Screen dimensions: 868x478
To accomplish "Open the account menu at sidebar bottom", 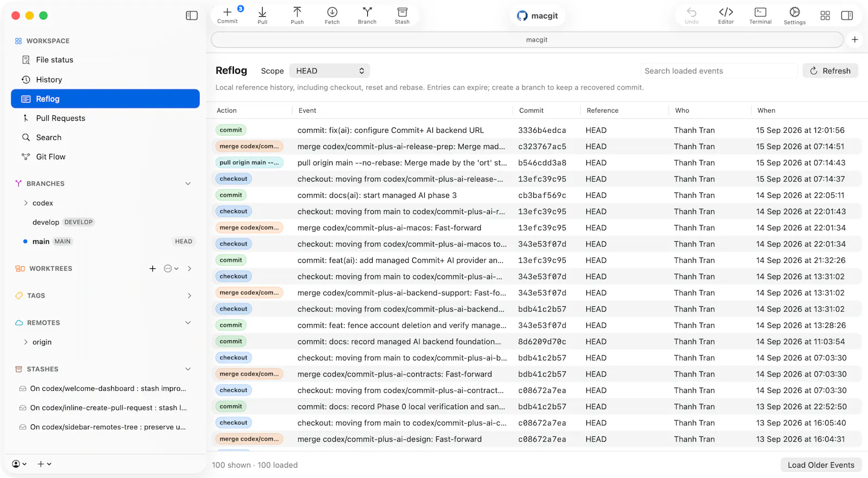I will pyautogui.click(x=20, y=464).
